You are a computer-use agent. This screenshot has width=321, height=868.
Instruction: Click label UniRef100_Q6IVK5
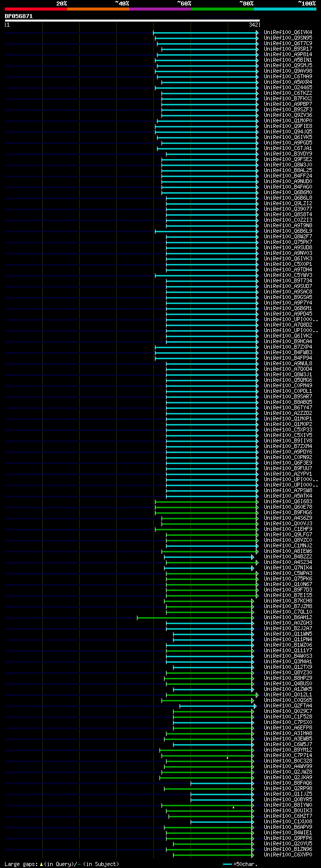point(288,137)
